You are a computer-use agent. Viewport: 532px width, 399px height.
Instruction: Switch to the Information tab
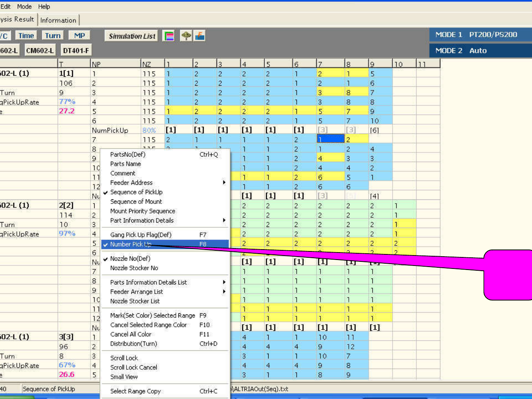coord(58,20)
